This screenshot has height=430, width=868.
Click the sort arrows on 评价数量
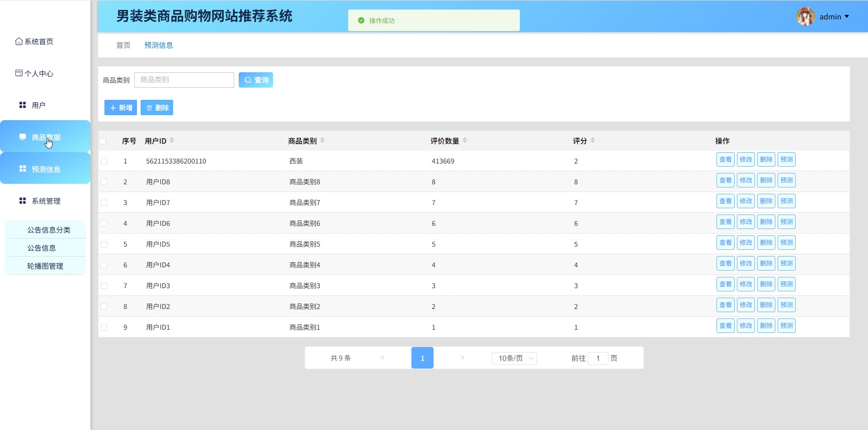pyautogui.click(x=465, y=141)
